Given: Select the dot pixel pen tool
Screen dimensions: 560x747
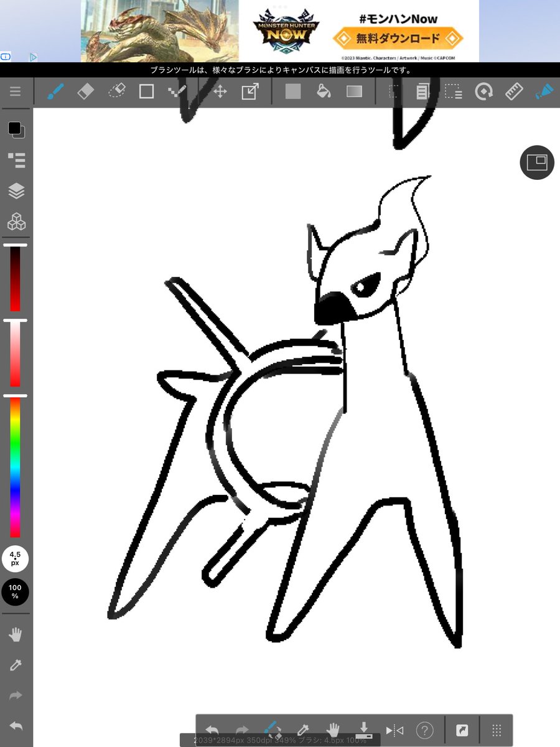Looking at the screenshot, I should click(x=177, y=92).
